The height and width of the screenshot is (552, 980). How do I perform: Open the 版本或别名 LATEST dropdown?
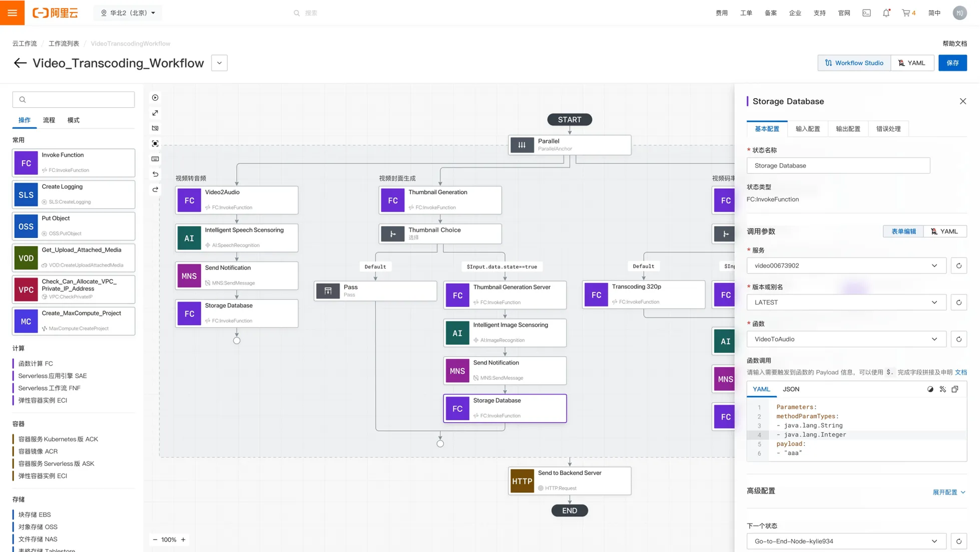pos(846,303)
